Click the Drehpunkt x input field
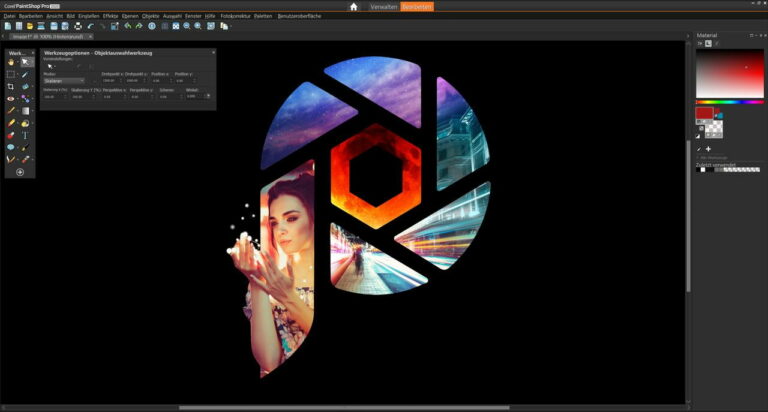Image resolution: width=768 pixels, height=412 pixels. point(111,80)
